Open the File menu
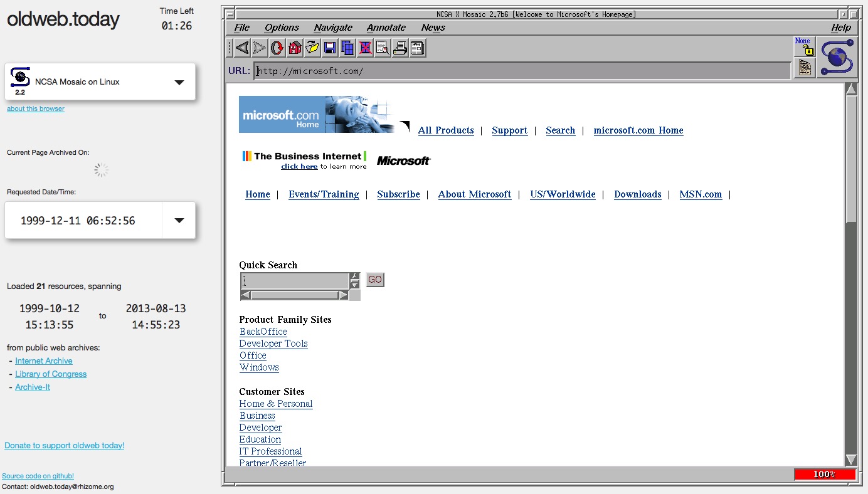 [x=241, y=28]
